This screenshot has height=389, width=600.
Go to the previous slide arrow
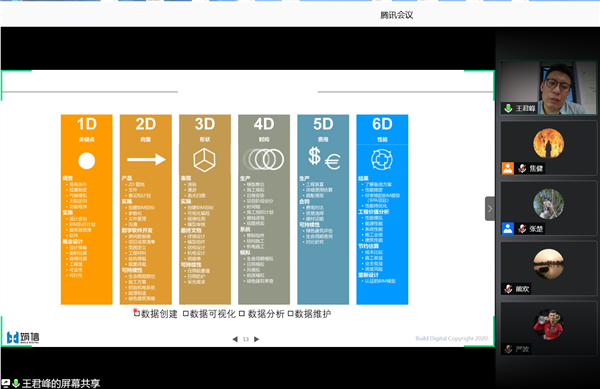pyautogui.click(x=235, y=339)
